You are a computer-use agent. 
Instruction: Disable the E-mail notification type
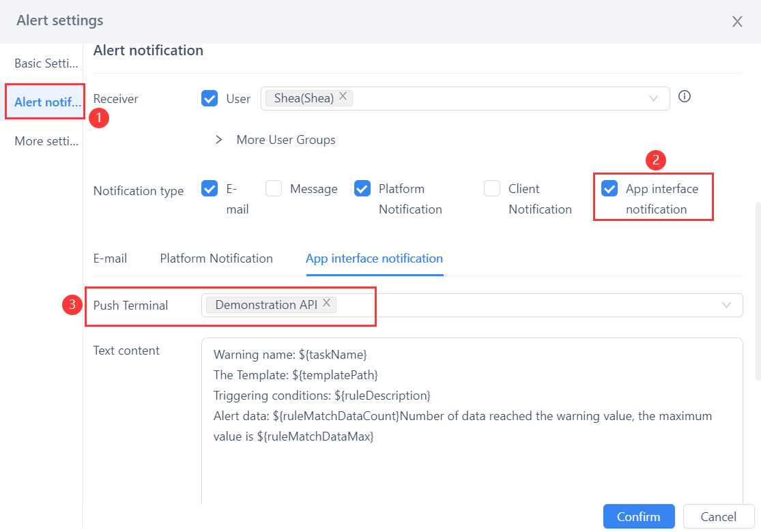point(210,188)
